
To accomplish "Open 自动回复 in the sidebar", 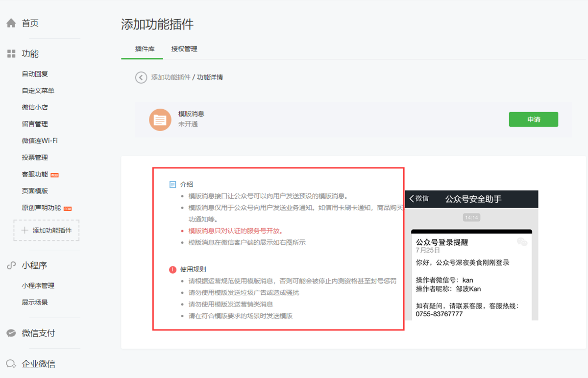I will click(x=35, y=74).
